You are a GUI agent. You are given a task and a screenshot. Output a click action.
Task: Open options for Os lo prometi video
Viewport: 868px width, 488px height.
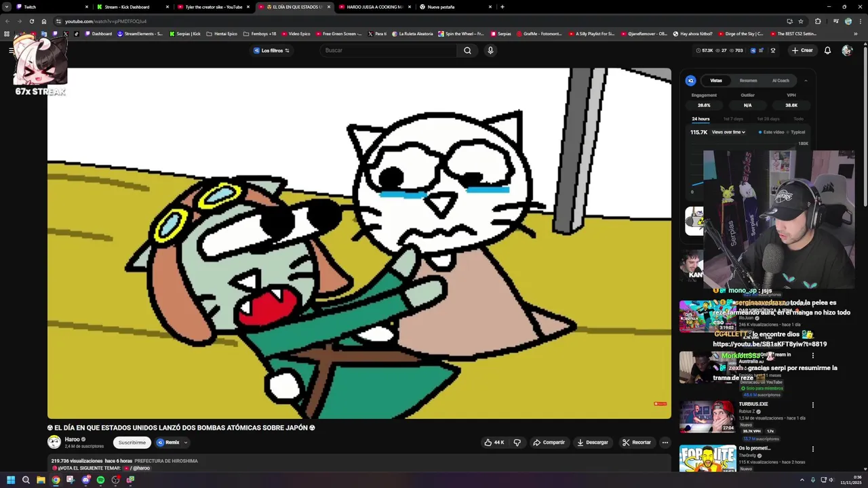click(x=812, y=449)
